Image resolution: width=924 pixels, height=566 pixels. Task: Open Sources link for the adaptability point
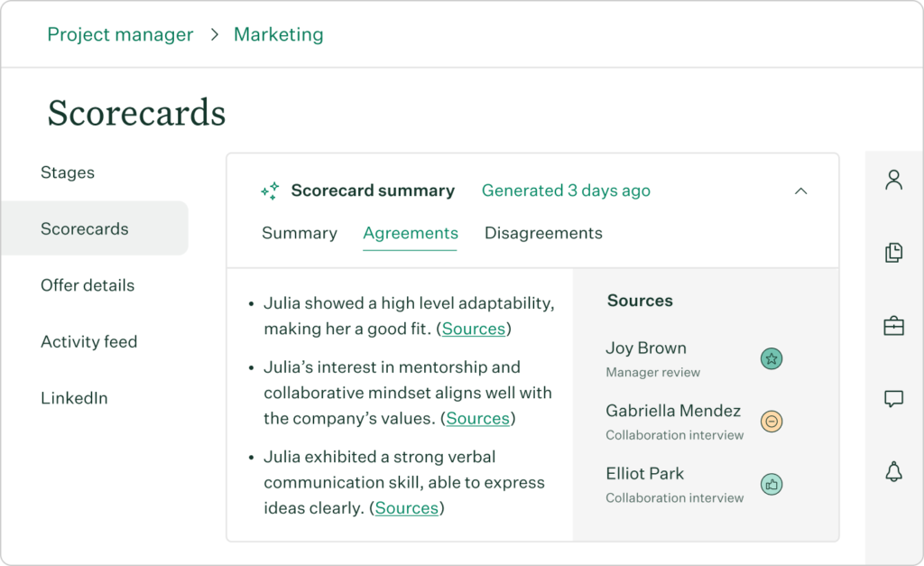pyautogui.click(x=474, y=329)
